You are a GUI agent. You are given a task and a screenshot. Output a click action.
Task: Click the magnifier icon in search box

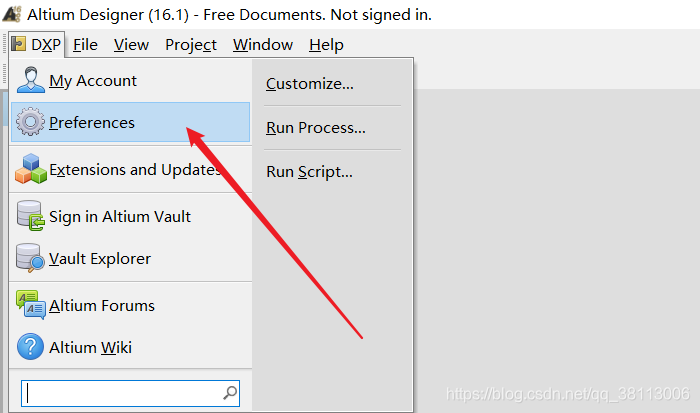tap(230, 393)
